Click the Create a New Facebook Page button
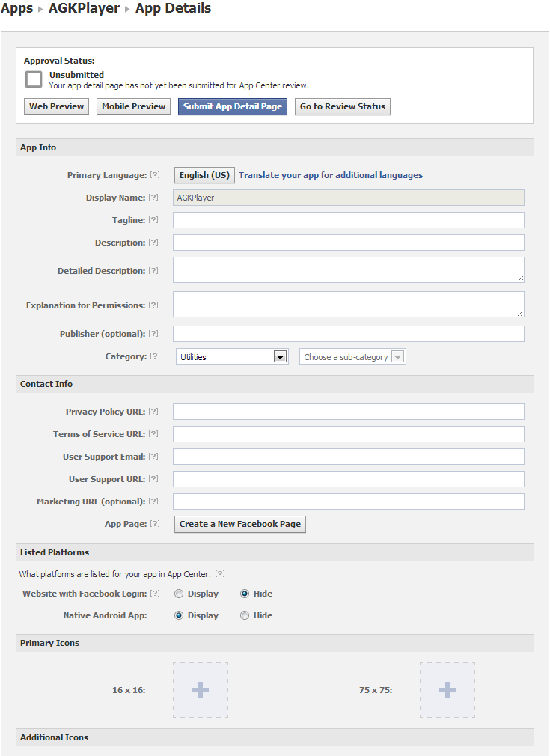The width and height of the screenshot is (550, 756). point(240,524)
